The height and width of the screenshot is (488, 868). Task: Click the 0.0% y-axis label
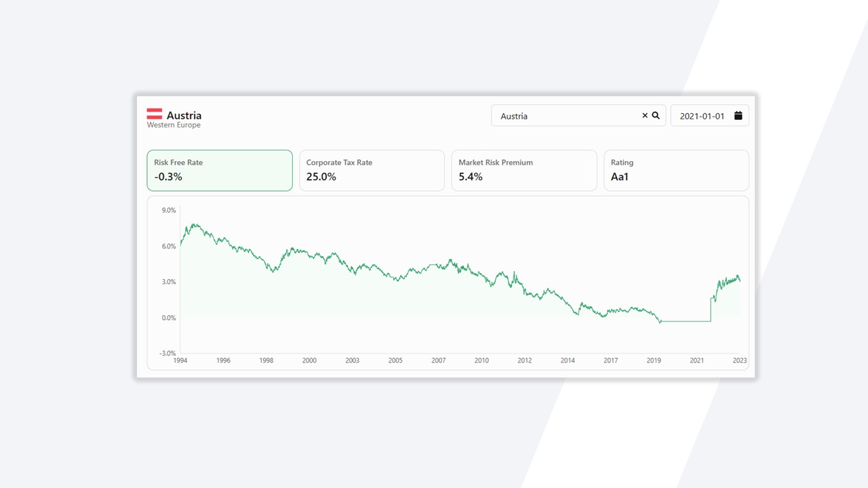[x=168, y=318]
